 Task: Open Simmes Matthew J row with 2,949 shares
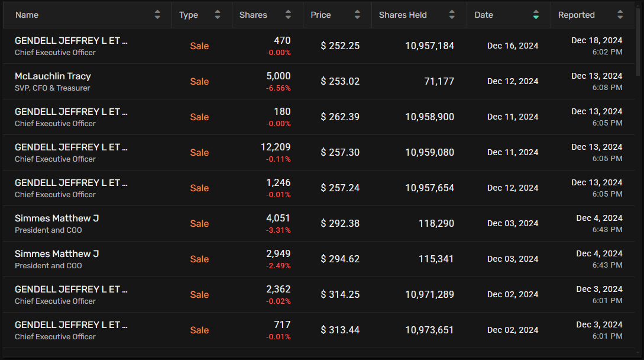click(319, 259)
